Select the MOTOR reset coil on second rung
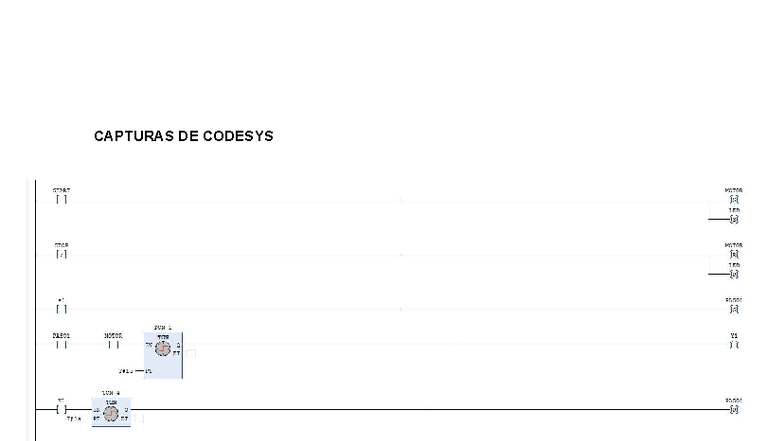 734,255
